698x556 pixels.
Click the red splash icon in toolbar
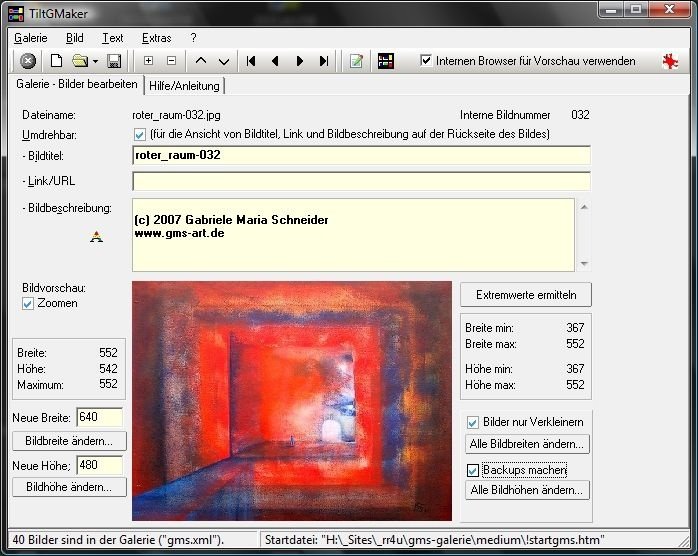670,61
